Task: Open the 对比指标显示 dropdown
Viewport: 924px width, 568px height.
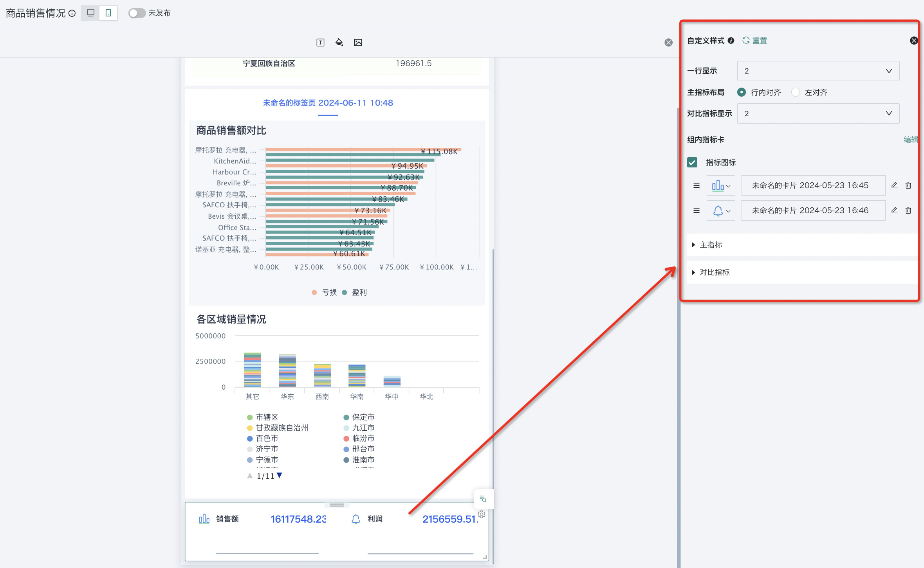Action: [x=818, y=113]
